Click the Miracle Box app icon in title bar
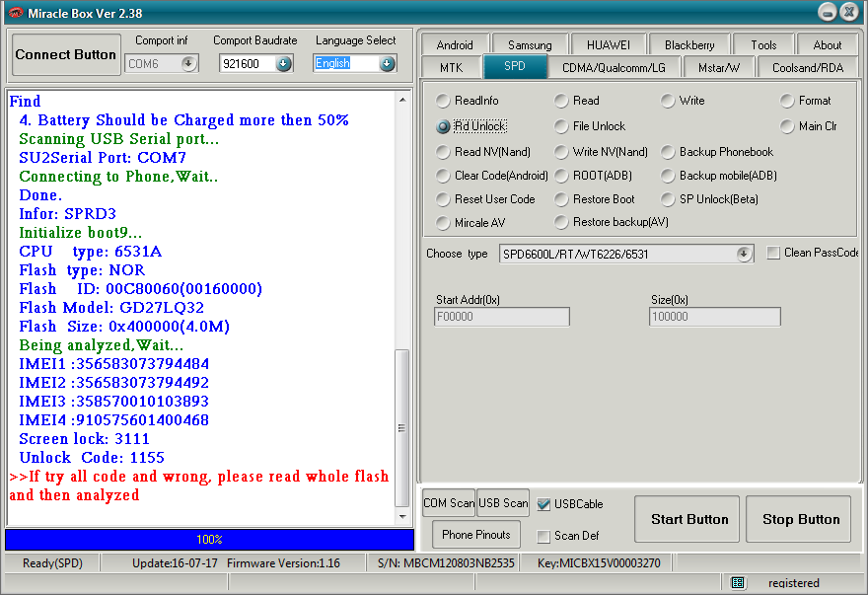Screen dimensions: 868x595 (x=16, y=13)
